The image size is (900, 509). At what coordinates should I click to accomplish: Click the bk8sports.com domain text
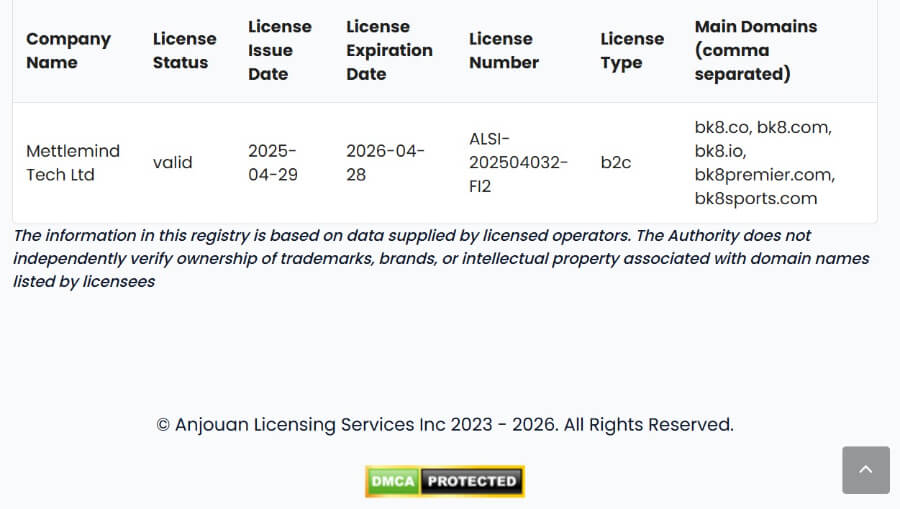coord(755,199)
